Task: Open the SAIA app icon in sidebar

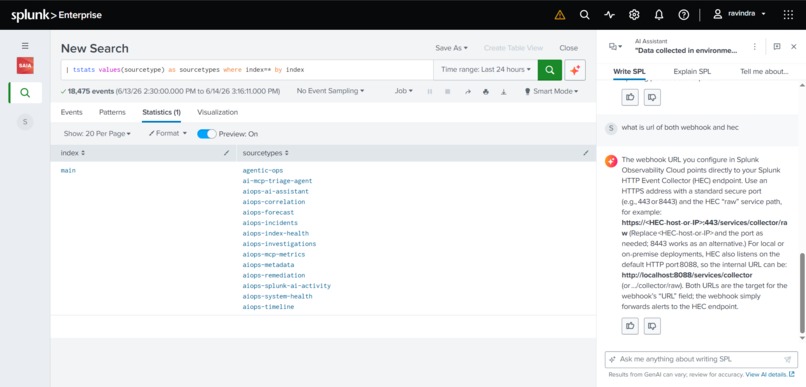Action: tap(25, 65)
